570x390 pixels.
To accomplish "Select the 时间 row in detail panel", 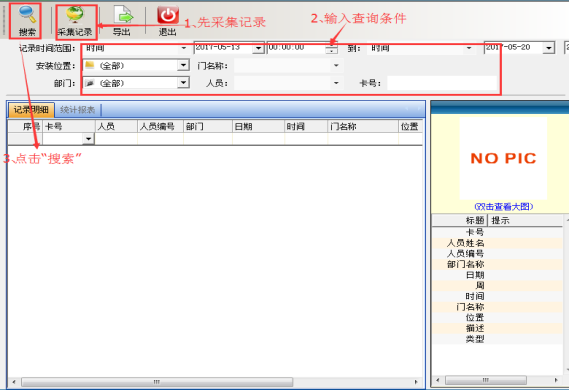I will click(497, 296).
